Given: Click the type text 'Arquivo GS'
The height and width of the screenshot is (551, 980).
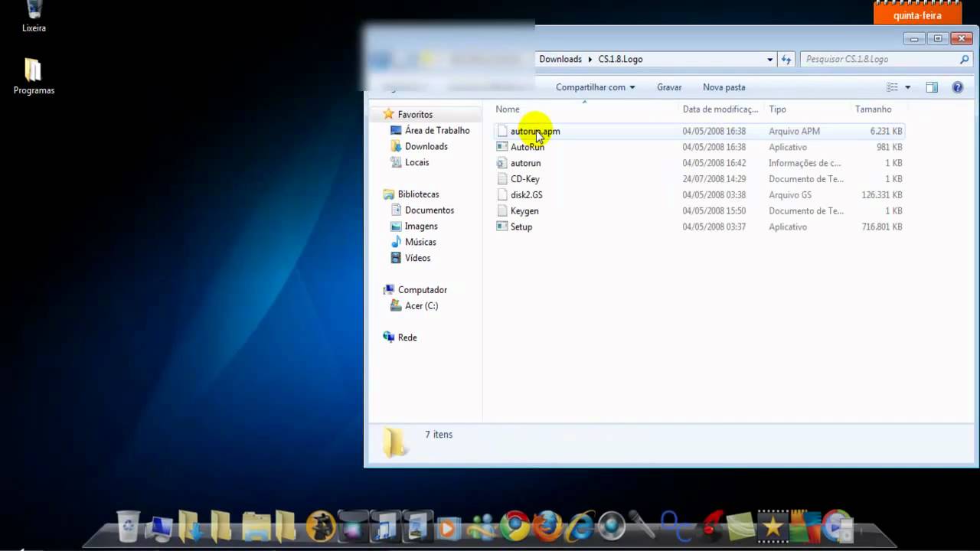Looking at the screenshot, I should 790,195.
